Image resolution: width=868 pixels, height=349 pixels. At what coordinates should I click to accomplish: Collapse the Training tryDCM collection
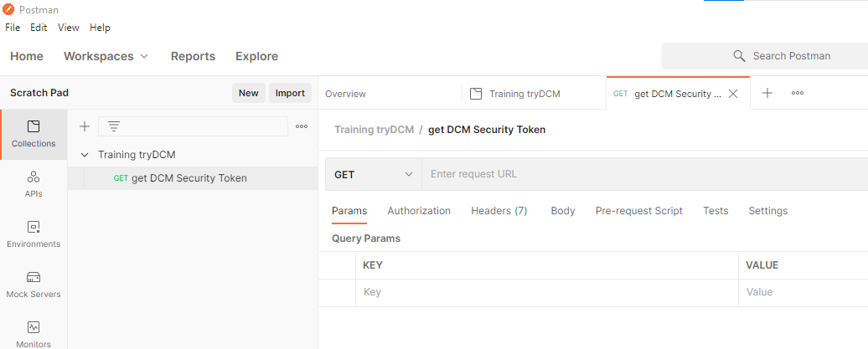(85, 155)
